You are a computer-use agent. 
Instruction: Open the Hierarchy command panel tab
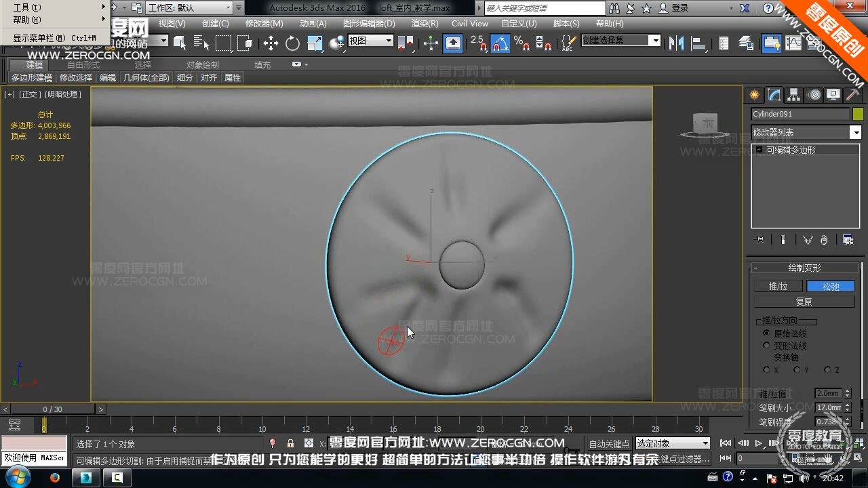coord(793,95)
